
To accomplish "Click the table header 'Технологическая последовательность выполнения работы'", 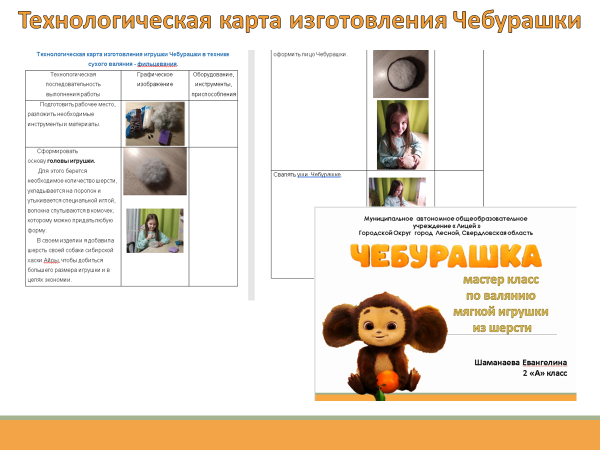I will (73, 84).
